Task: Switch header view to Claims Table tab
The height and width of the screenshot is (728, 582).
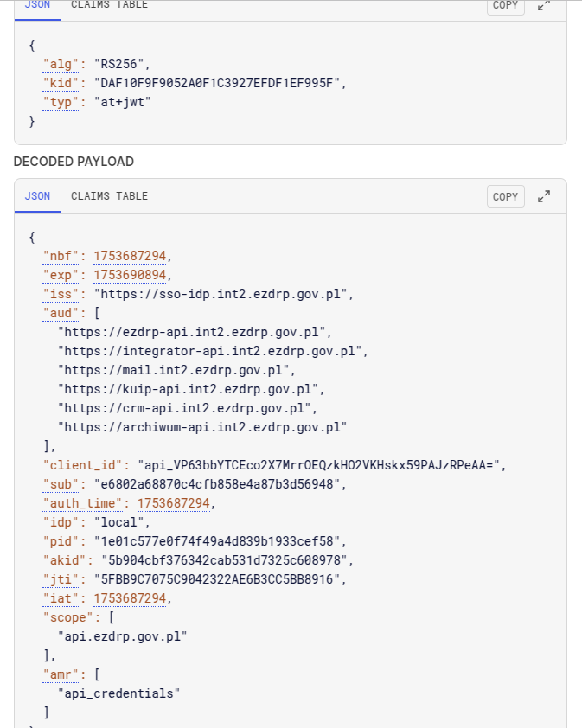Action: point(109,5)
